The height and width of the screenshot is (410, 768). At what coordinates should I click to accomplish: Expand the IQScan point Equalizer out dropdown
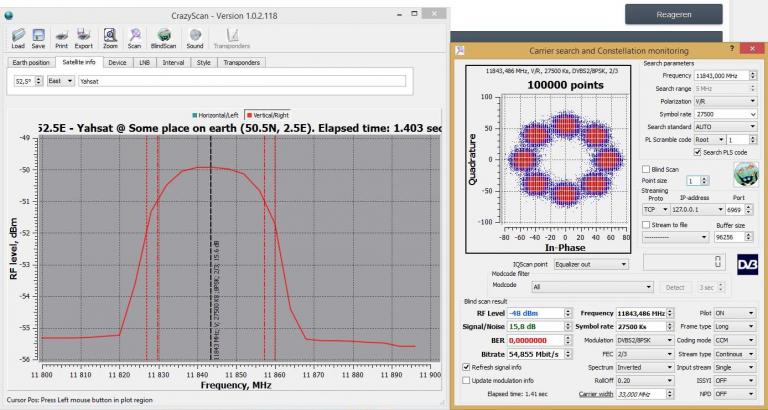[591, 264]
